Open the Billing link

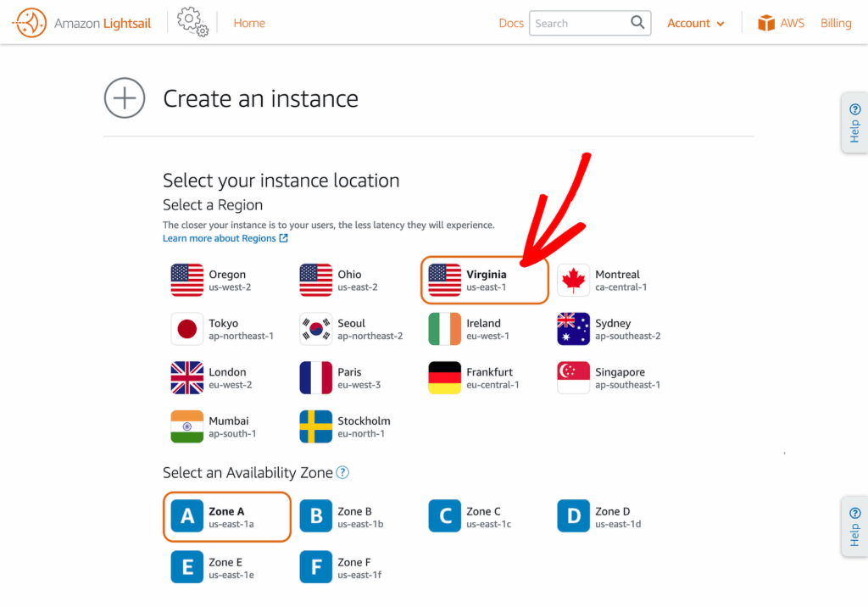[x=836, y=23]
